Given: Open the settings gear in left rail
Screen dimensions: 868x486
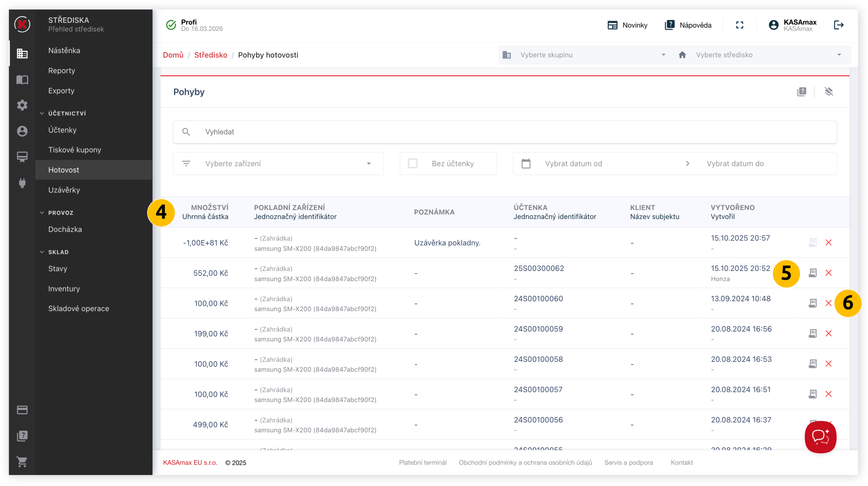Looking at the screenshot, I should [x=22, y=105].
